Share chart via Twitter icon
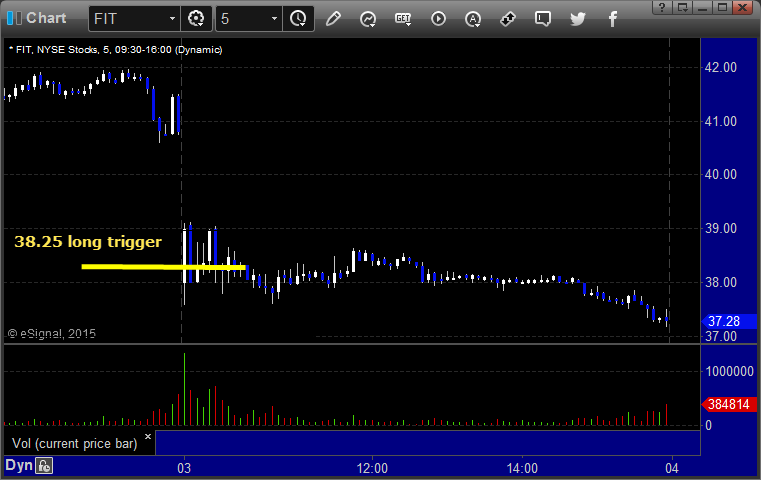Screen dimensions: 761x480 pos(578,19)
